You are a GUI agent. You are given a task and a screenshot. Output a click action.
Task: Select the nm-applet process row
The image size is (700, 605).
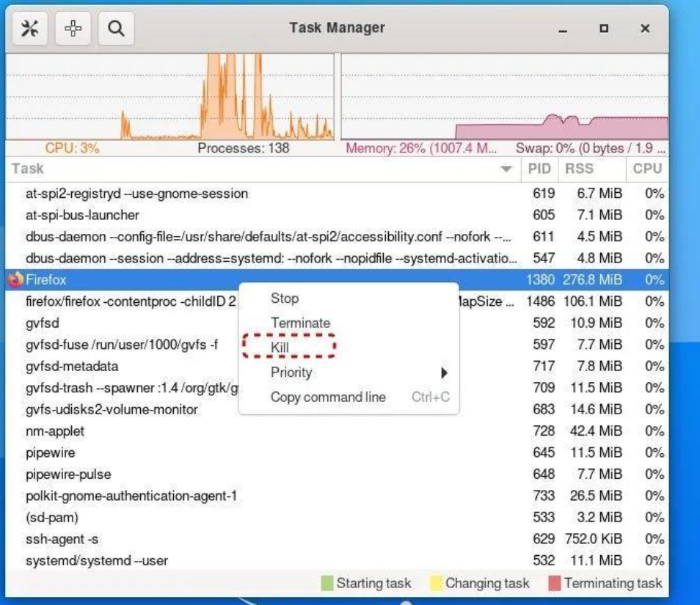pyautogui.click(x=55, y=431)
